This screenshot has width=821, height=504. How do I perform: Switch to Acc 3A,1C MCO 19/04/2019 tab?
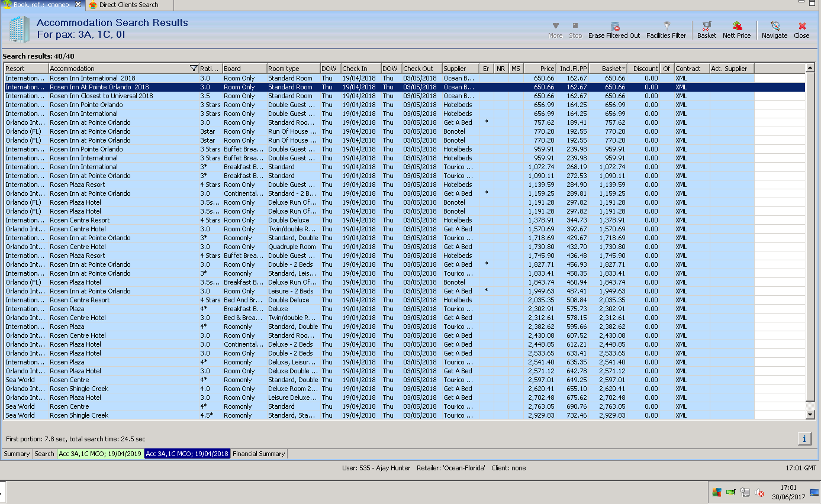[100, 454]
